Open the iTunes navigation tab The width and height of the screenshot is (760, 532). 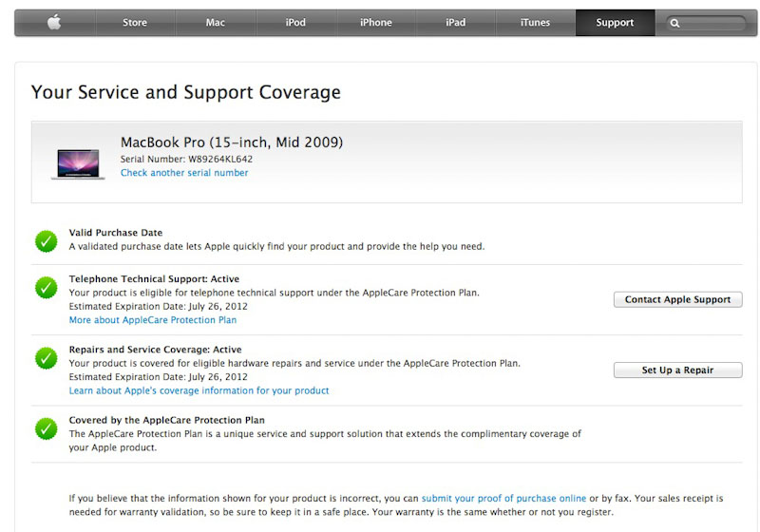(536, 23)
